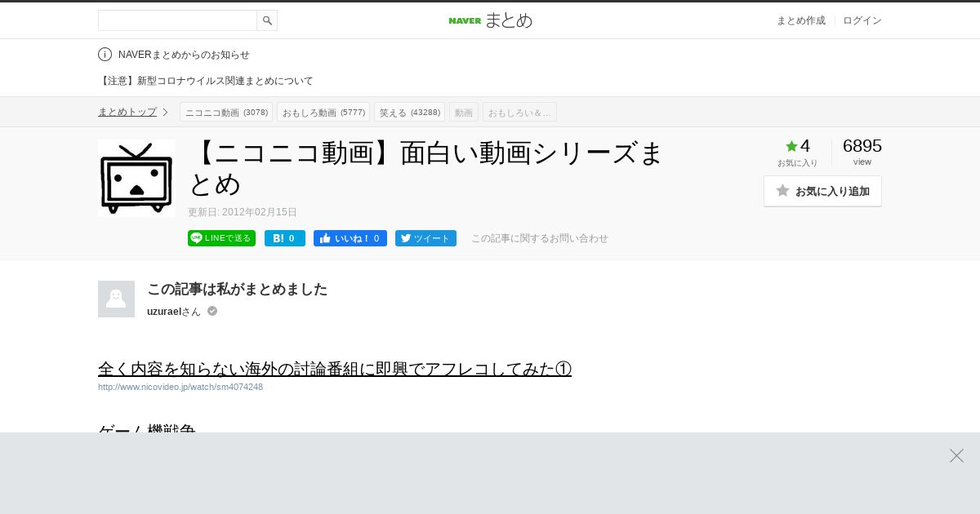This screenshot has height=514, width=980.
Task: Open nicovideo.jp/watch/sm4074248 URL
Action: click(180, 387)
